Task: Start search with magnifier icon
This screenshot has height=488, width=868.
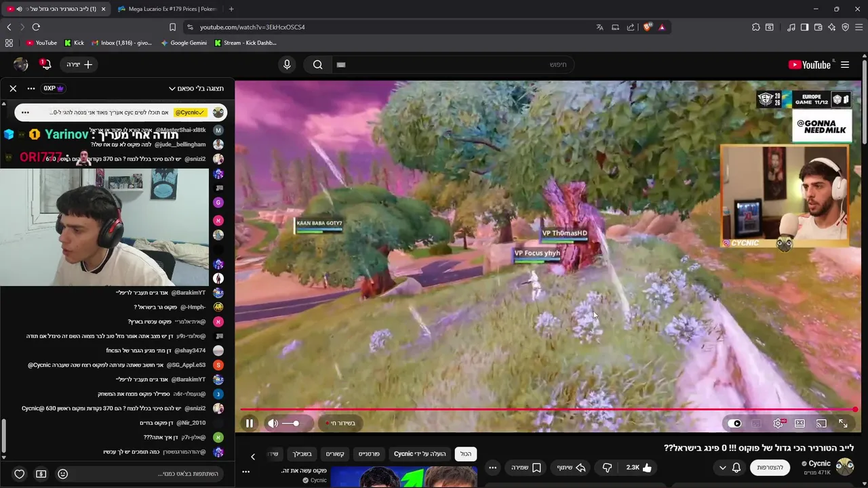Action: click(317, 64)
